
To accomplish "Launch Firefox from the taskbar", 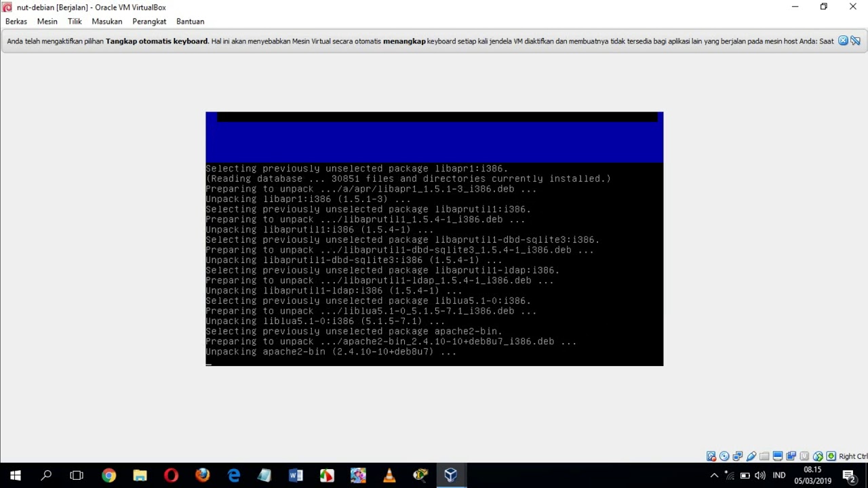I will tap(202, 475).
